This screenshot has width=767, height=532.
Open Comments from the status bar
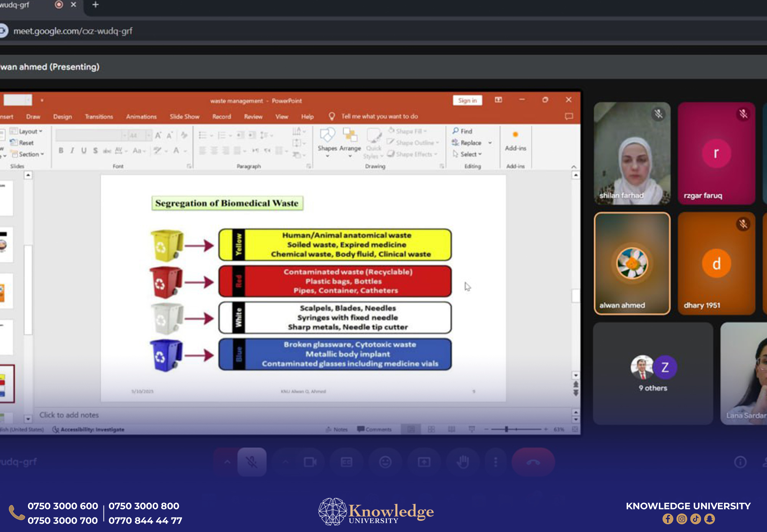pyautogui.click(x=374, y=429)
